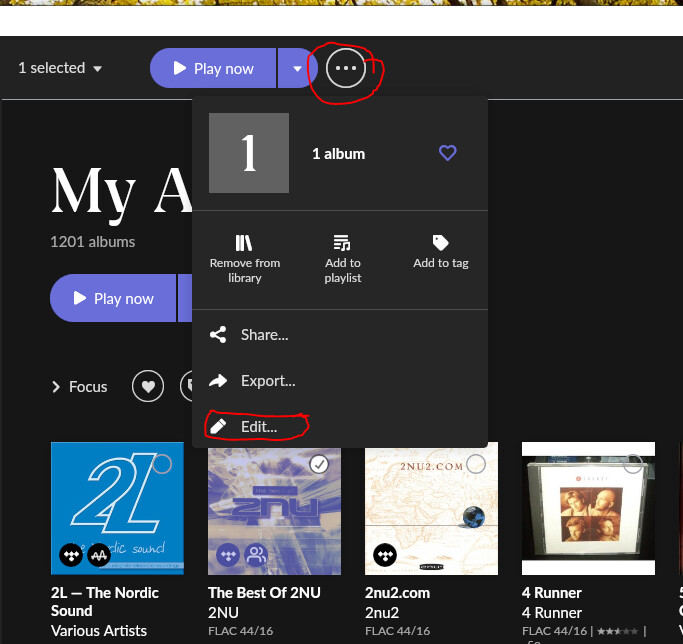This screenshot has width=683, height=644.
Task: Click the heart filter beside Focus
Action: [148, 386]
